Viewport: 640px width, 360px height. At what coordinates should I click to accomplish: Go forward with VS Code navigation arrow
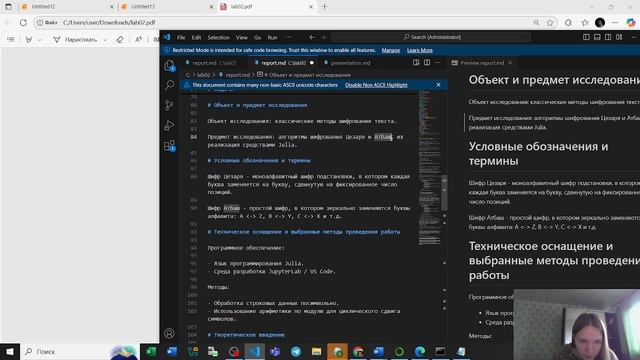click(x=323, y=37)
